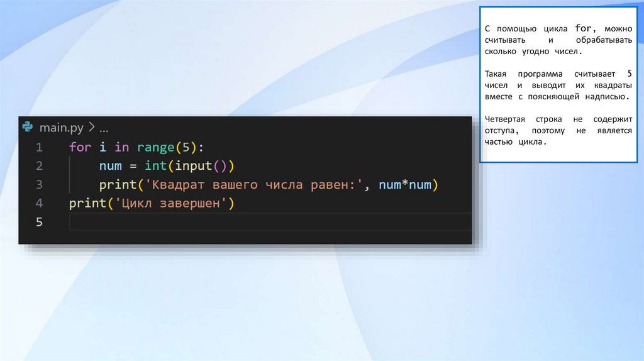
Task: Click 'int' on line 2
Action: coord(156,166)
